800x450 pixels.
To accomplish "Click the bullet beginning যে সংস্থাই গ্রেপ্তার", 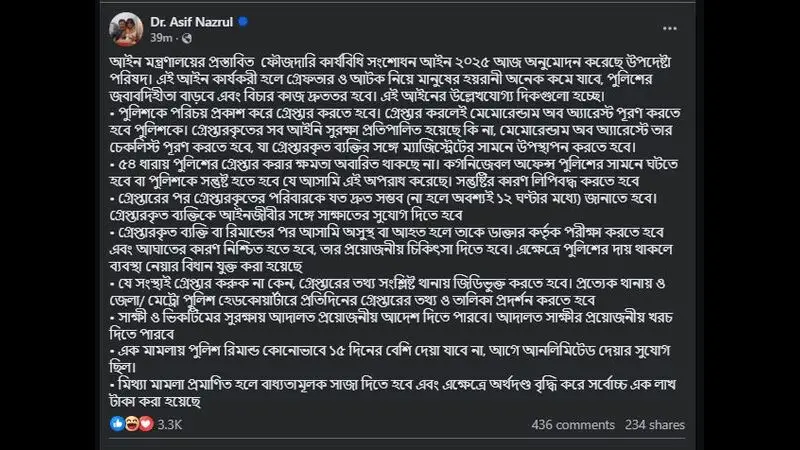I will (x=388, y=291).
